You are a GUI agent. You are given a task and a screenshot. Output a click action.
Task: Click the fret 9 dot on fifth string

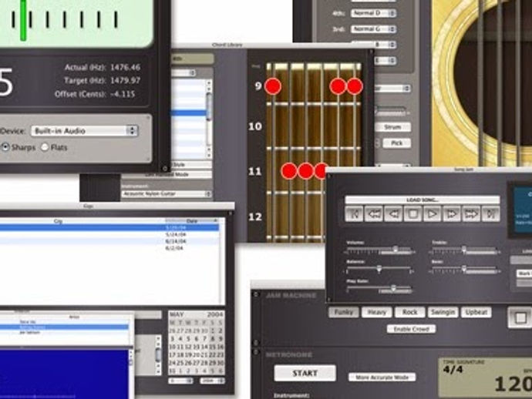click(x=338, y=86)
